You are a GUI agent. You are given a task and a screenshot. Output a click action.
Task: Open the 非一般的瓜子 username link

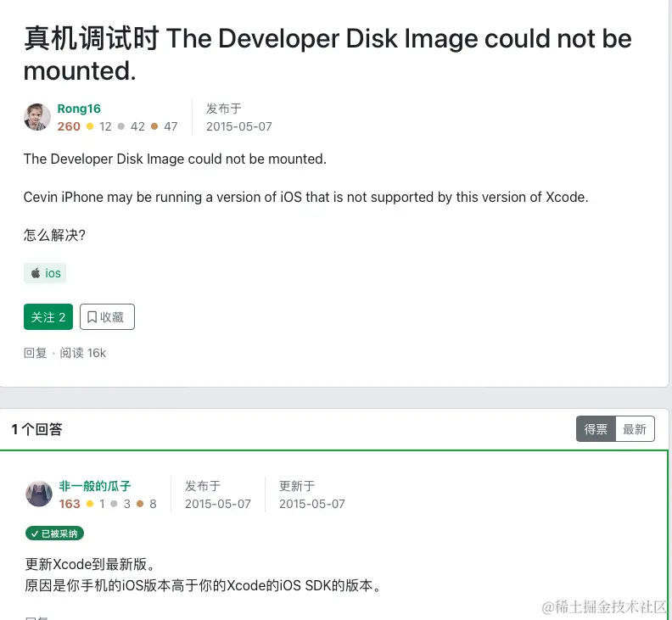95,486
